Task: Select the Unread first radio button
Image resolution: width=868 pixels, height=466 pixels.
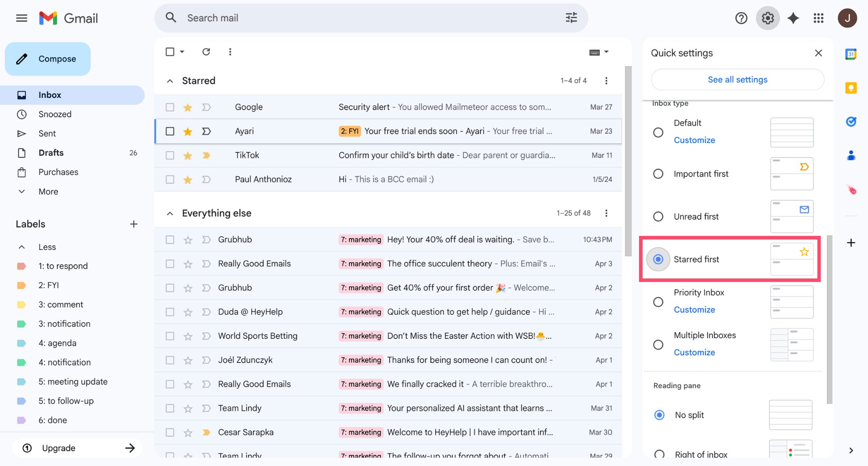Action: click(658, 217)
